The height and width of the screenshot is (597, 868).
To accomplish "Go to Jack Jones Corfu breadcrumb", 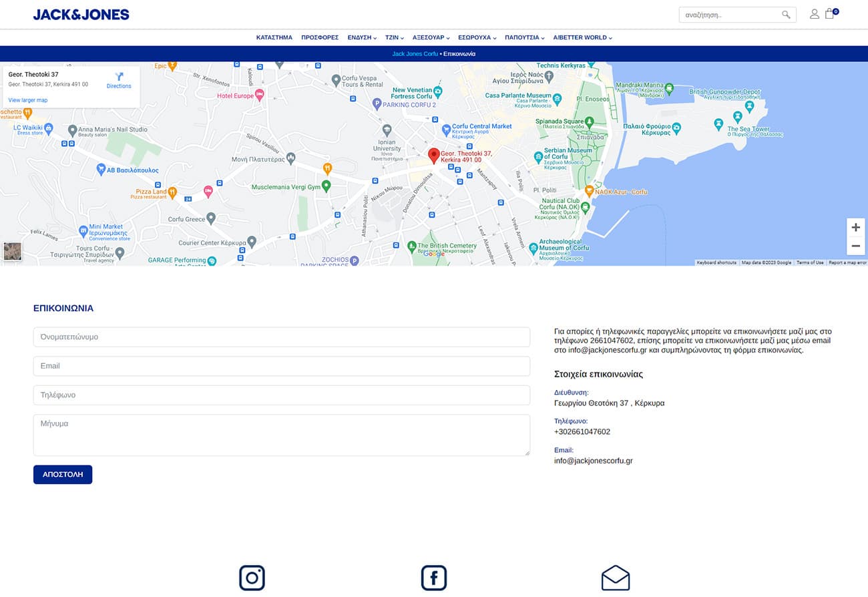I will pos(415,53).
